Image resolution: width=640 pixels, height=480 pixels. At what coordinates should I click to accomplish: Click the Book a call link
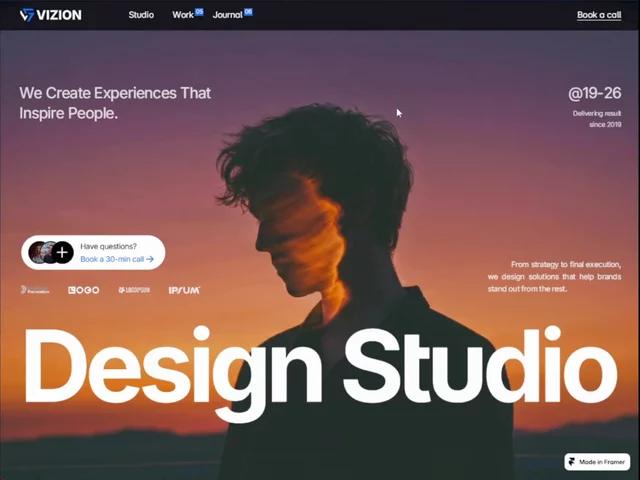(x=599, y=15)
